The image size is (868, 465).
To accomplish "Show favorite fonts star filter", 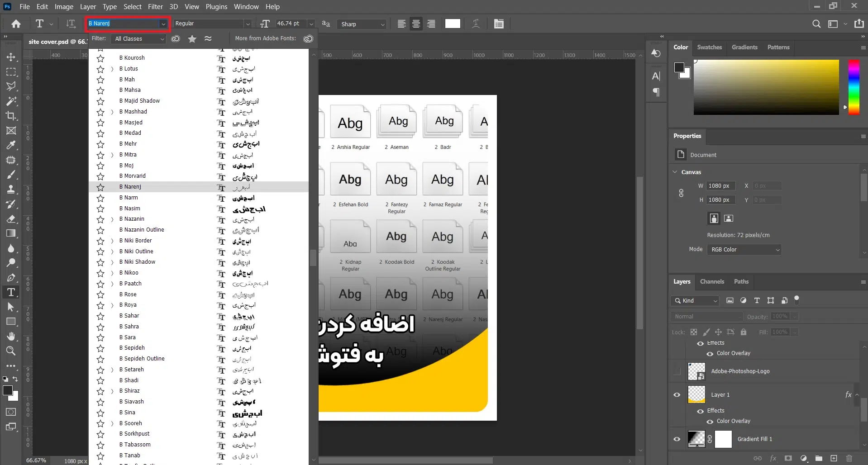I will (192, 39).
